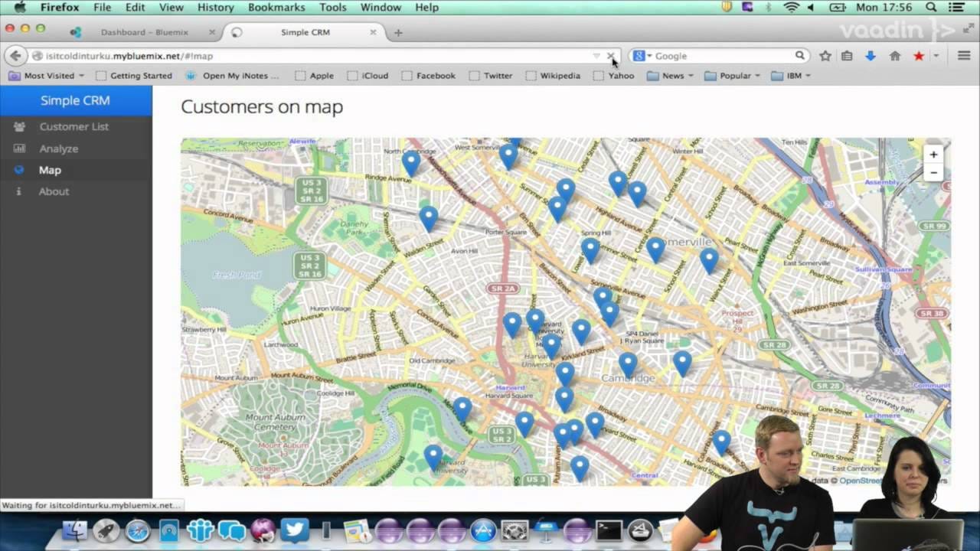Open the Yahoo bookmark
The image size is (980, 551).
[x=614, y=76]
